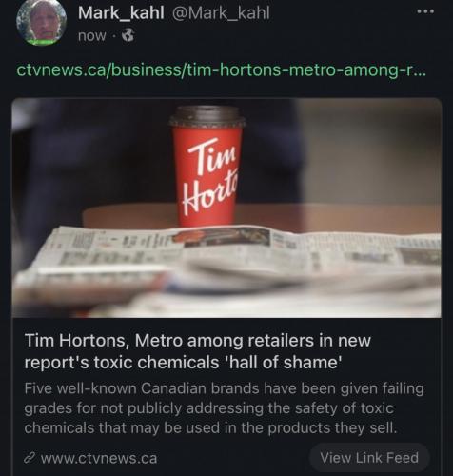Click the Tim Hortons 'hall of shame' headline
This screenshot has height=476, width=453.
pyautogui.click(x=198, y=351)
